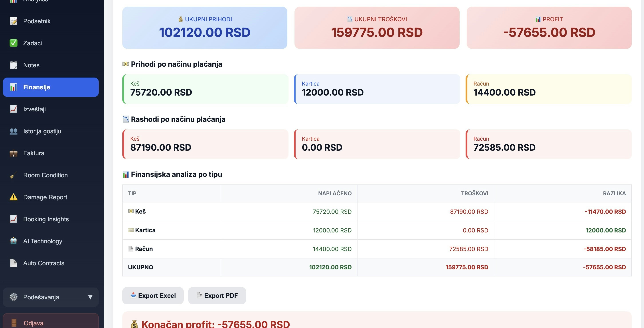Open the Podešavanja settings section

[x=41, y=297]
